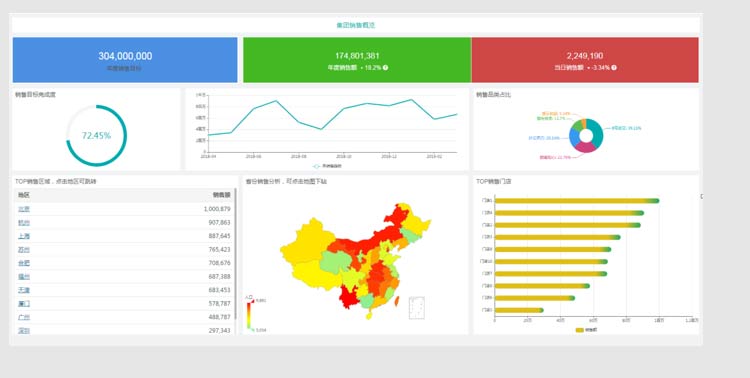This screenshot has height=378, width=750.
Task: Click the region table vertical scrollbar
Action: 235,254
